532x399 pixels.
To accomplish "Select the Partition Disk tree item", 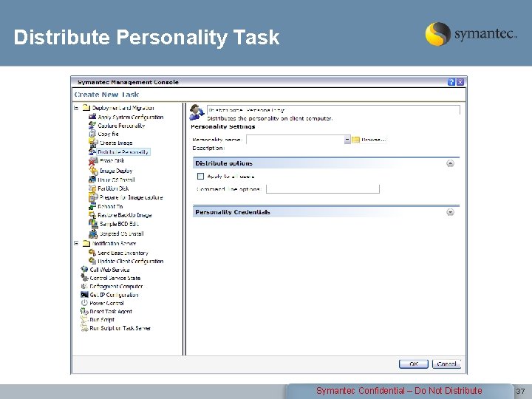I will click(113, 188).
